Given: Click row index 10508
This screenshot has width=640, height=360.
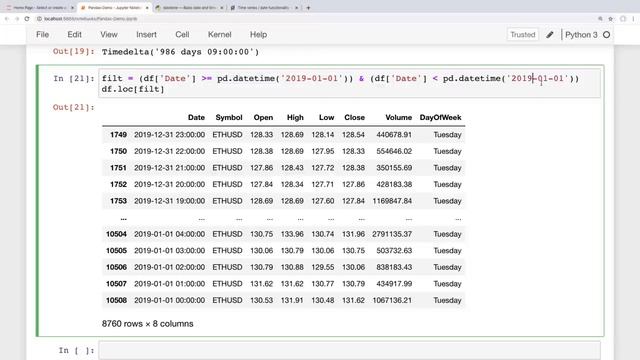Looking at the screenshot, I should click(116, 300).
